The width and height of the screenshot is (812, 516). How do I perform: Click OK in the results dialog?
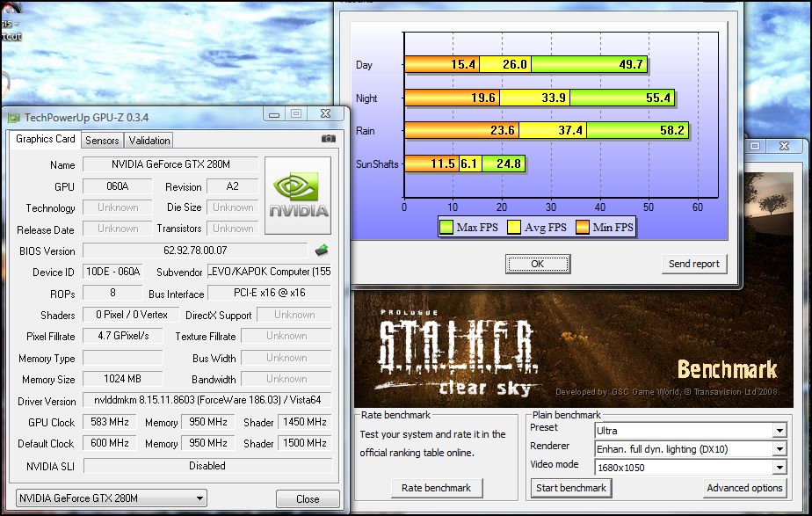[x=538, y=264]
